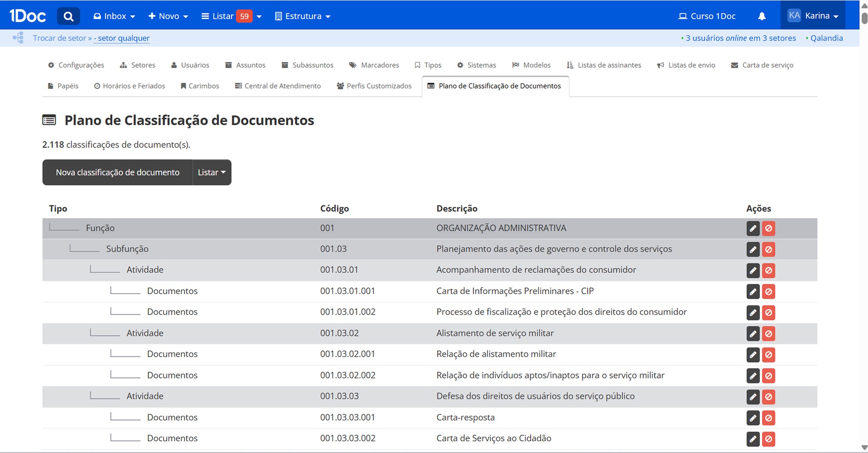The height and width of the screenshot is (453, 868).
Task: Switch to the Configurações tab
Action: (x=76, y=65)
